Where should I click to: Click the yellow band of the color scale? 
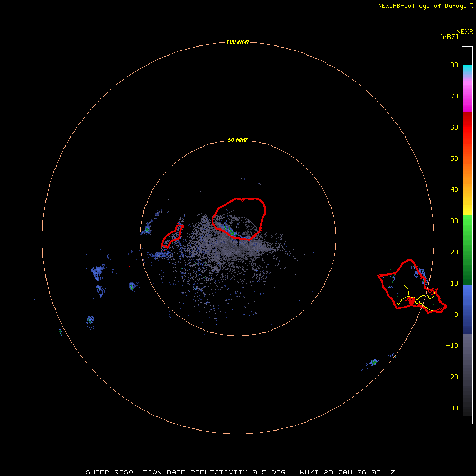pos(467,206)
